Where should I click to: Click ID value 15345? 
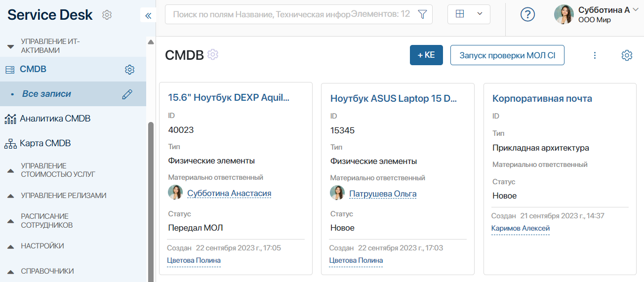click(x=342, y=130)
